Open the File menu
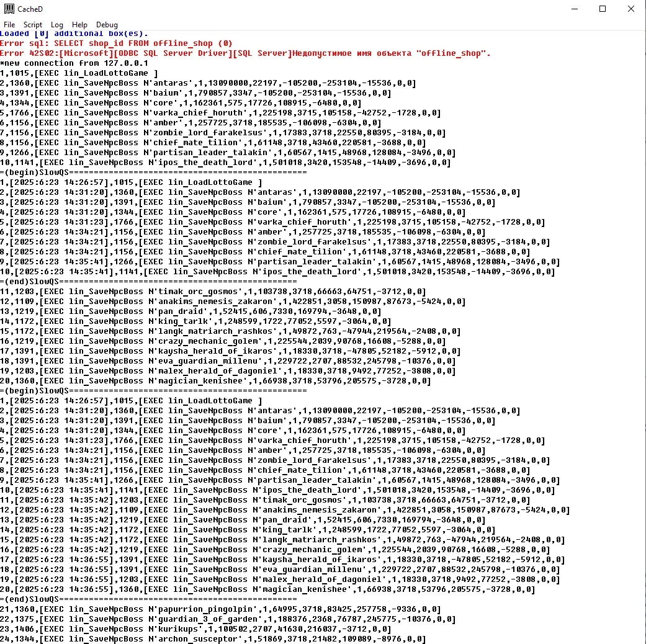 [9, 25]
